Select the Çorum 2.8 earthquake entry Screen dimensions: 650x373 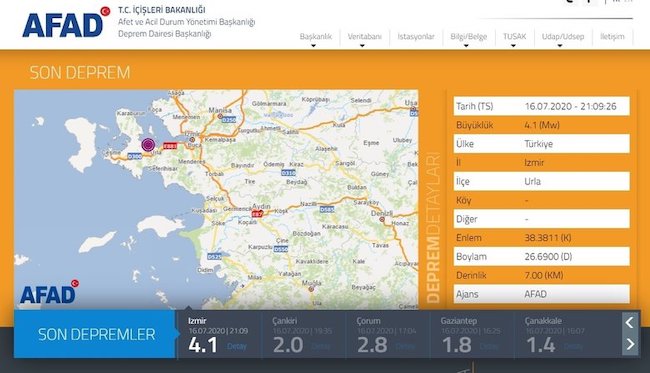(x=388, y=335)
